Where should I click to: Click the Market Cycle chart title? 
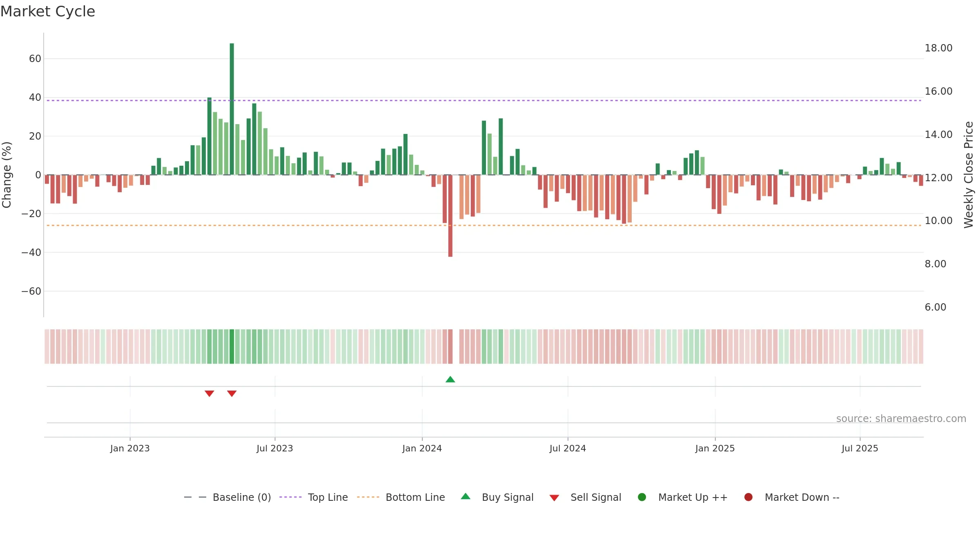[x=48, y=11]
